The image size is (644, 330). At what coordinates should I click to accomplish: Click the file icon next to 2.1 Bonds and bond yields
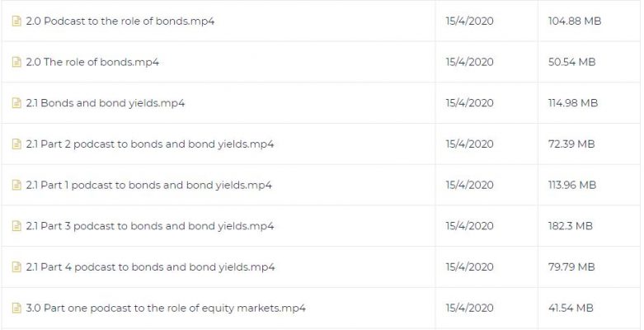click(x=16, y=103)
